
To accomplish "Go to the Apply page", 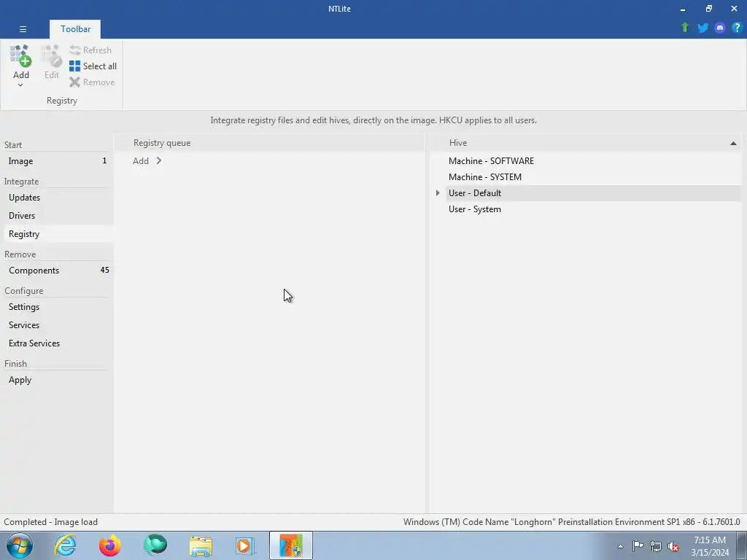I will (57, 380).
